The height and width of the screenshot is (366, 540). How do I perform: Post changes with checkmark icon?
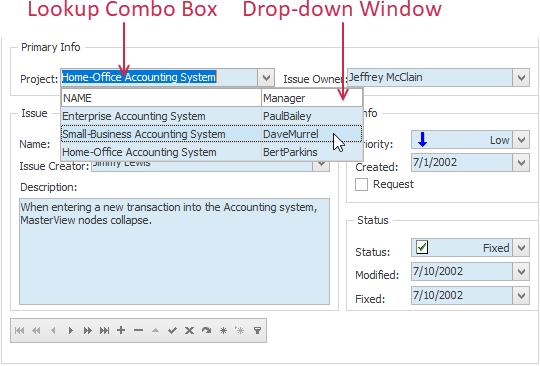pyautogui.click(x=172, y=331)
